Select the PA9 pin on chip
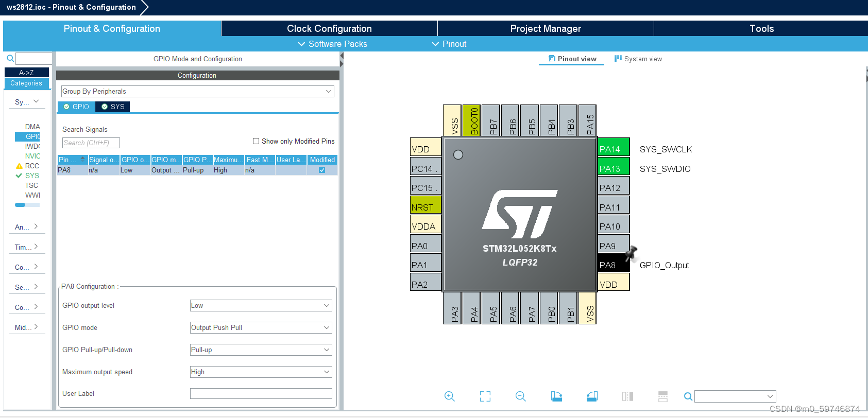The image size is (868, 418). (614, 243)
